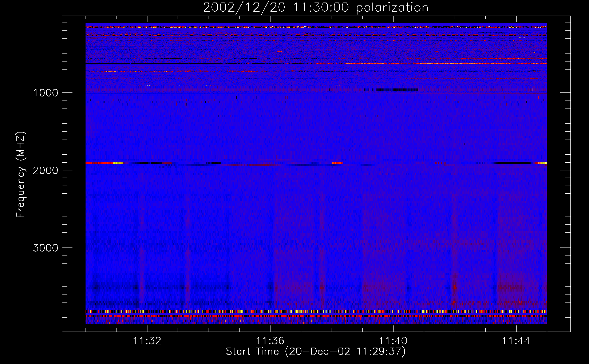Image resolution: width=589 pixels, height=364 pixels.
Task: Click the 2000 MHz tick label
Action: pos(46,170)
